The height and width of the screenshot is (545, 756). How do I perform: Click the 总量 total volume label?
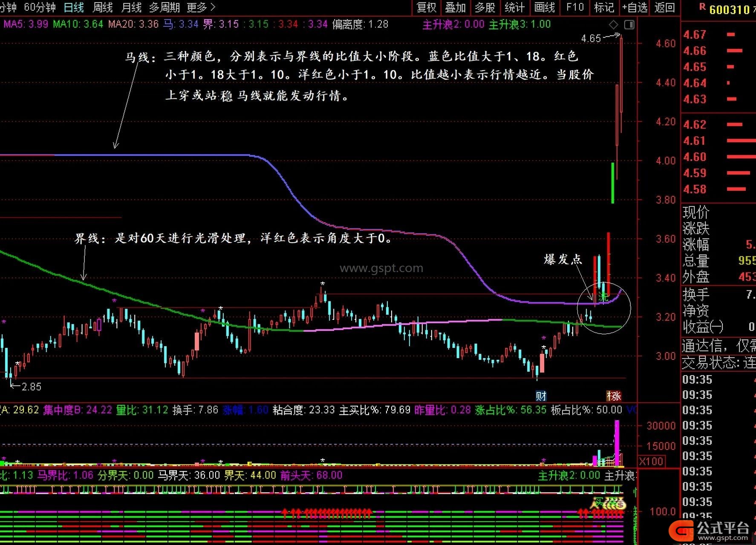(x=696, y=261)
